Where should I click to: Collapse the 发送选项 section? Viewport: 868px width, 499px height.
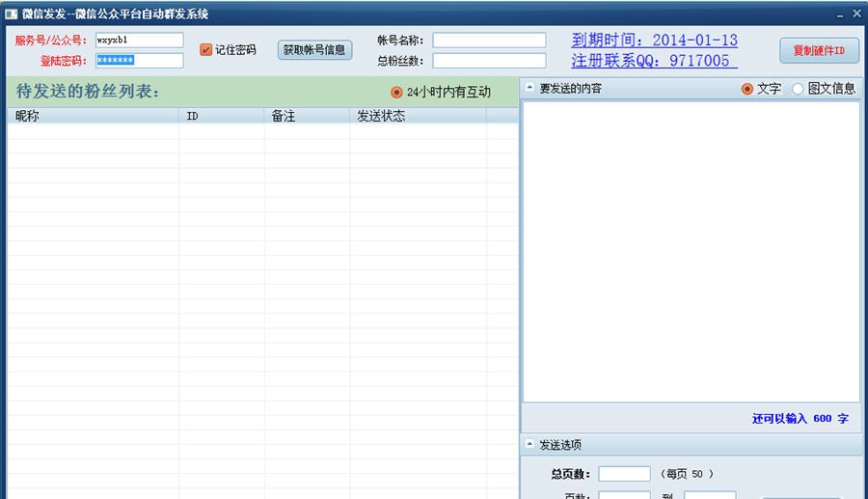pyautogui.click(x=529, y=445)
